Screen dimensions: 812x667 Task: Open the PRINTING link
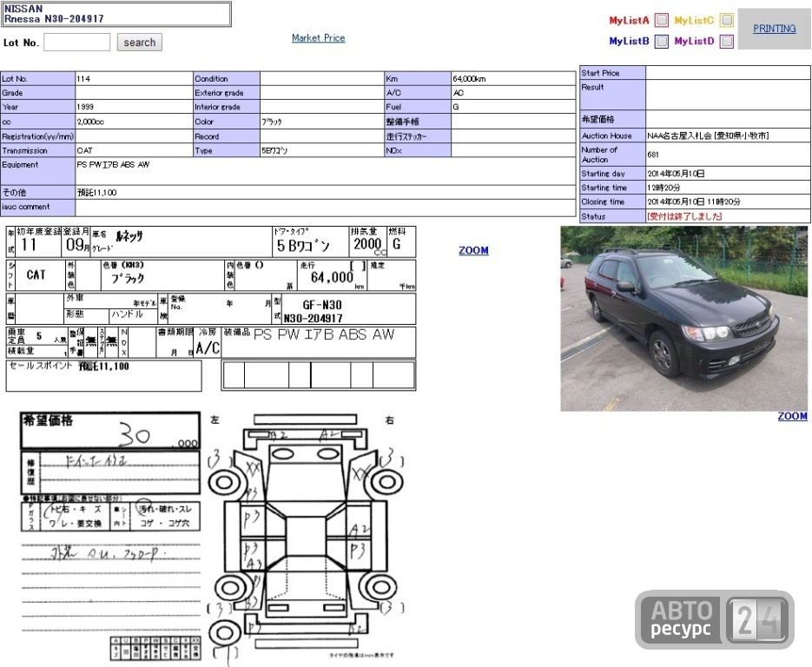coord(774,29)
